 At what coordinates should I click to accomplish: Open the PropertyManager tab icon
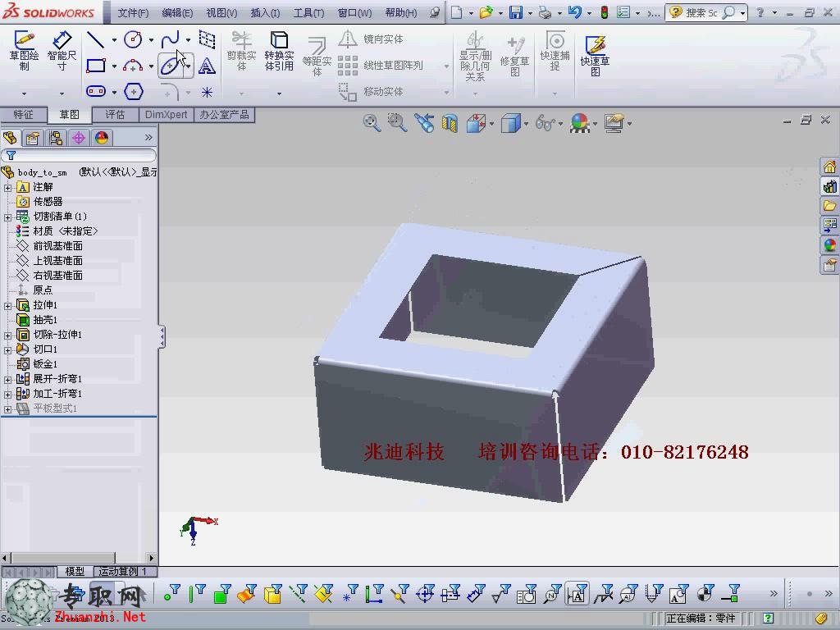click(33, 138)
